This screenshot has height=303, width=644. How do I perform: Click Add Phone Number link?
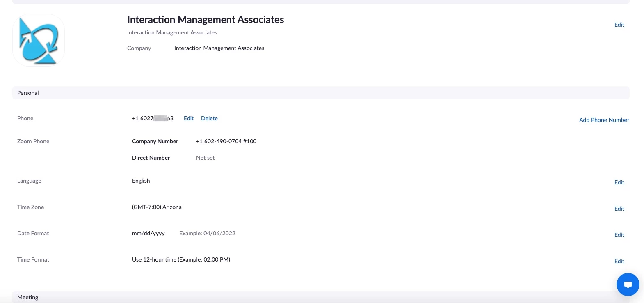[x=604, y=120]
